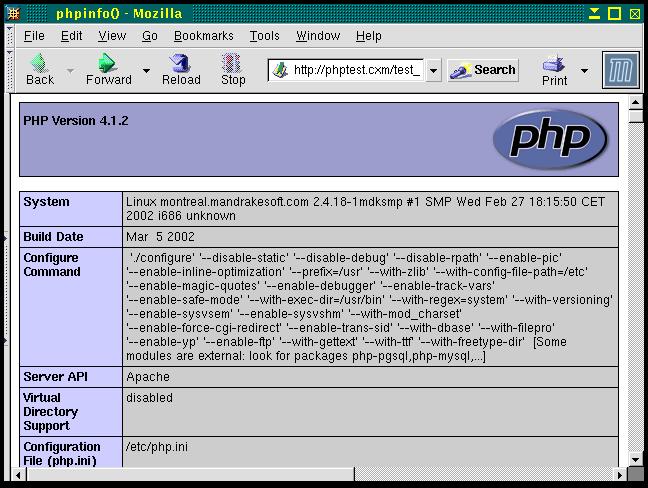Go back with the Back arrow icon

40,63
